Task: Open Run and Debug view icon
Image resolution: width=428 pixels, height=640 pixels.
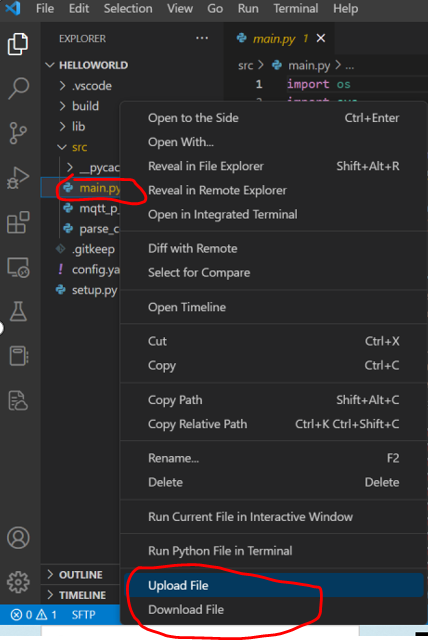Action: [18, 178]
